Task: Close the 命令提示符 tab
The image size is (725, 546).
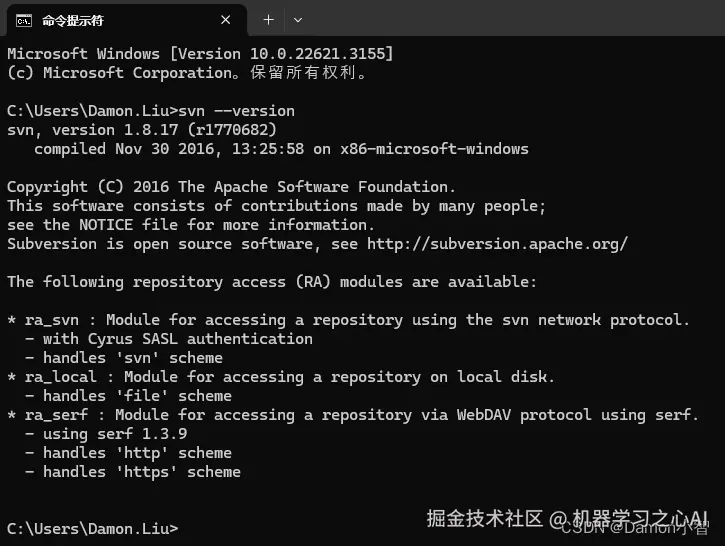Action: (x=226, y=20)
